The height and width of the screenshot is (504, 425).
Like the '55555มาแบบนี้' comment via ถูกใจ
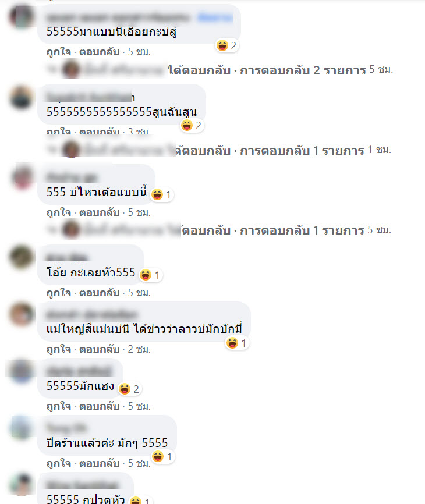point(58,52)
